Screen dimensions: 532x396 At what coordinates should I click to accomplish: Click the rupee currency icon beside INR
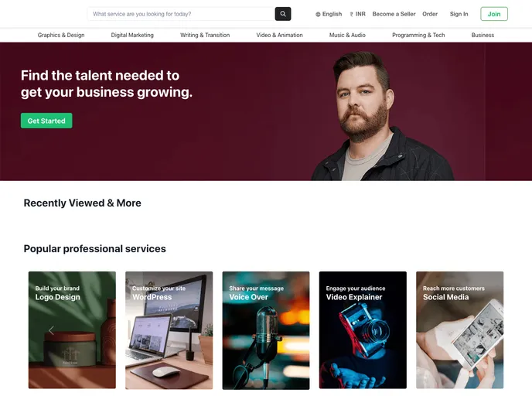352,14
